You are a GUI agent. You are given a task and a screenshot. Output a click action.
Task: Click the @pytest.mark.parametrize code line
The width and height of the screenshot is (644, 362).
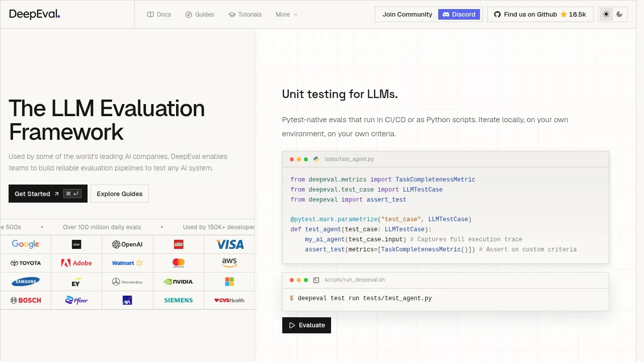tap(381, 219)
